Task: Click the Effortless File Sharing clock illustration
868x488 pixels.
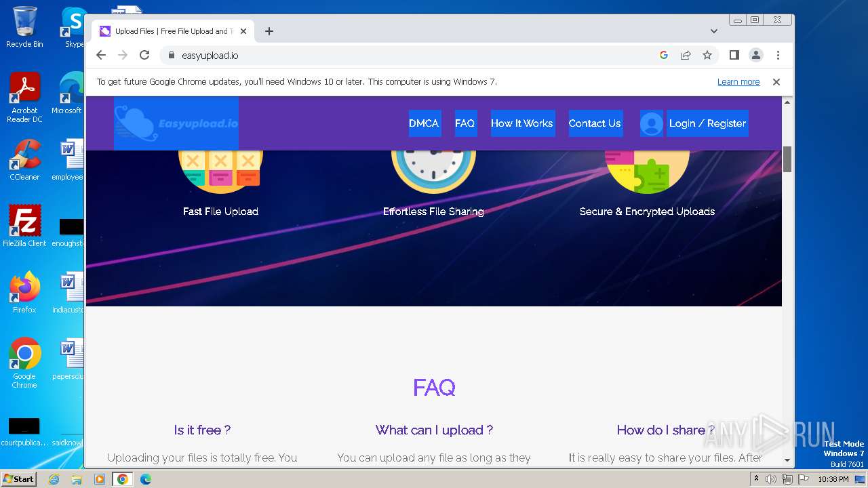Action: click(433, 171)
